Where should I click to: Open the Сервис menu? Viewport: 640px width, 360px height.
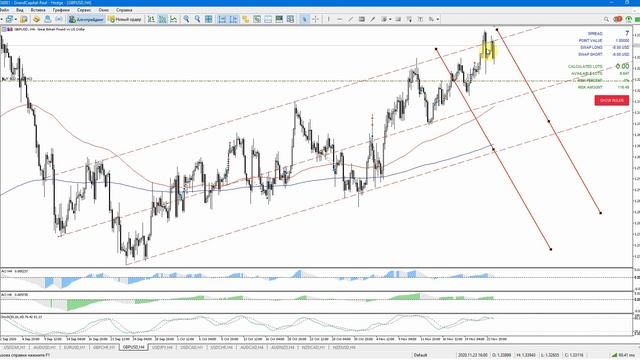[x=84, y=10]
